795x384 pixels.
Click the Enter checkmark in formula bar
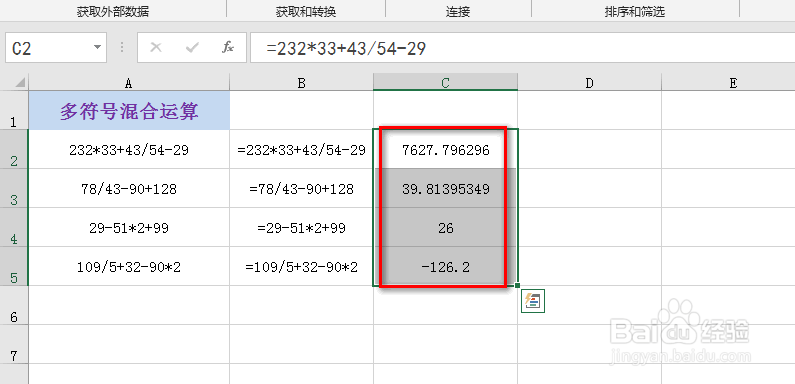tap(192, 48)
